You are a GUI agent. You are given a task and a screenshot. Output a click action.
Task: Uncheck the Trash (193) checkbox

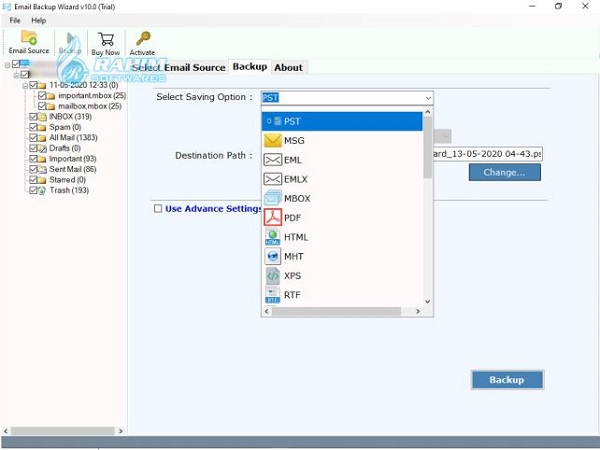tap(33, 190)
